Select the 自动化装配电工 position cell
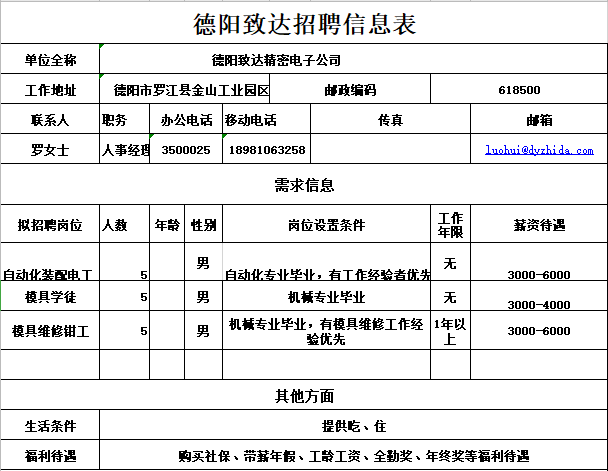Screen dimensions: 608x471 tap(50, 274)
